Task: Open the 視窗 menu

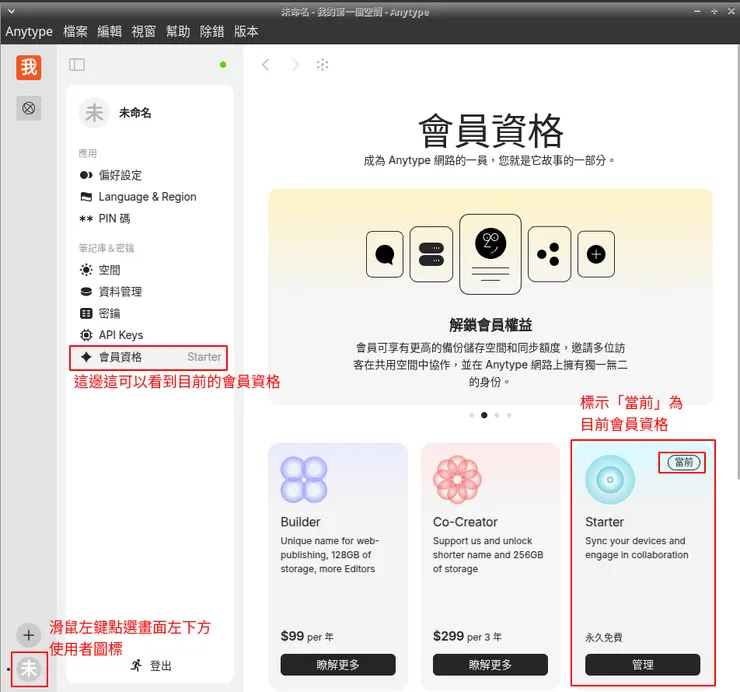Action: click(143, 32)
